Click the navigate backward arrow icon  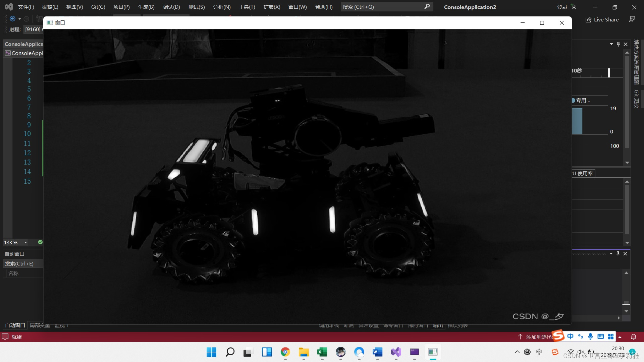pyautogui.click(x=13, y=19)
